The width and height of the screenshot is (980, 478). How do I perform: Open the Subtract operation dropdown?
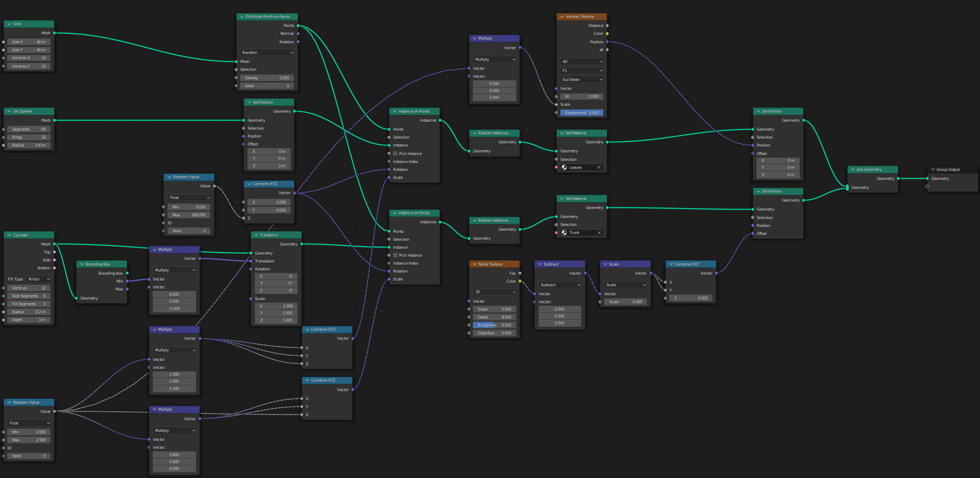pos(560,285)
